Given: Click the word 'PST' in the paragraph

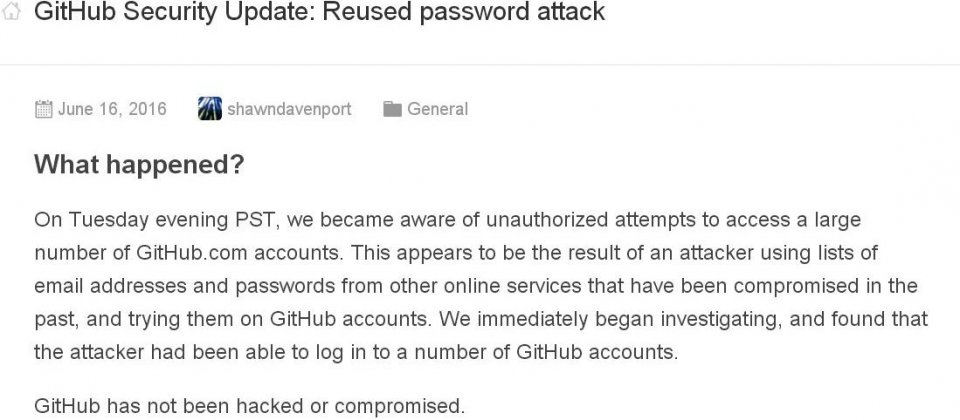Looking at the screenshot, I should [255, 220].
